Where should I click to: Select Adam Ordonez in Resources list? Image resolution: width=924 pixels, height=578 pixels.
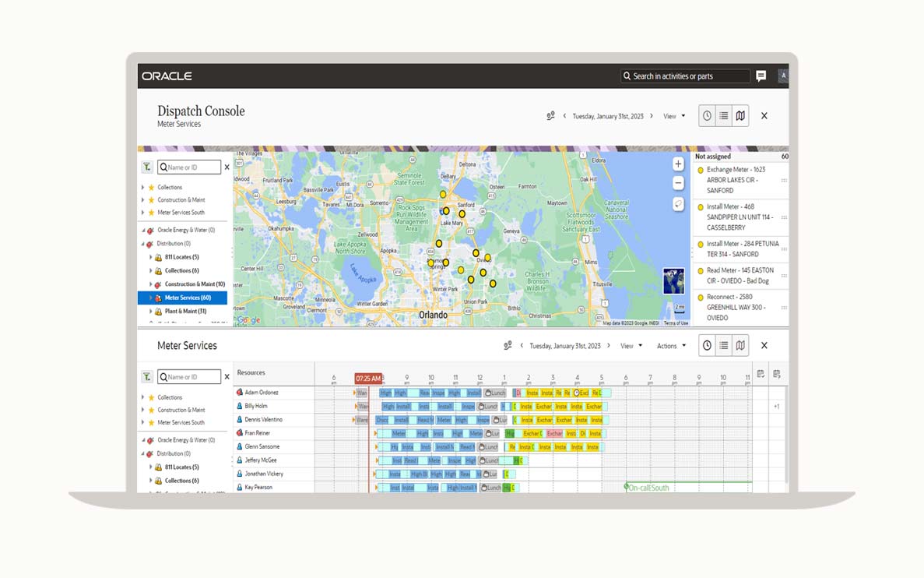click(262, 393)
